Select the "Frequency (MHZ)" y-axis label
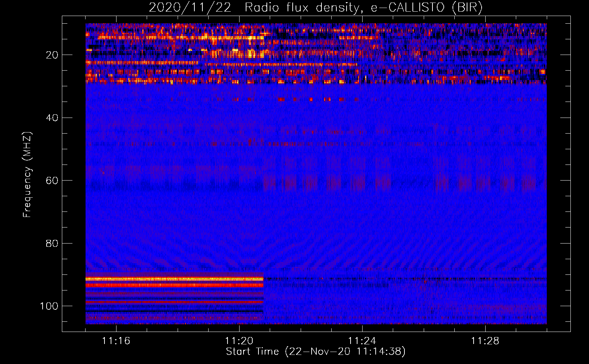 pos(27,175)
